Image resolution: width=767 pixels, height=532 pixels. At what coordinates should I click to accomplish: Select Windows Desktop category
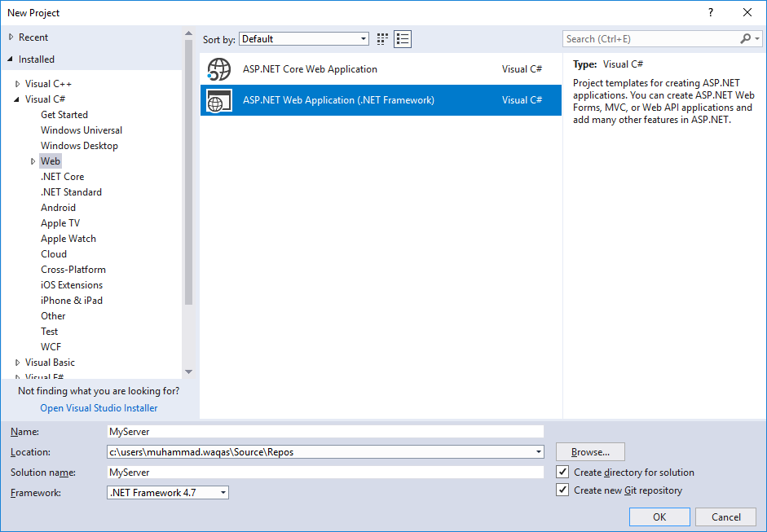coord(79,146)
